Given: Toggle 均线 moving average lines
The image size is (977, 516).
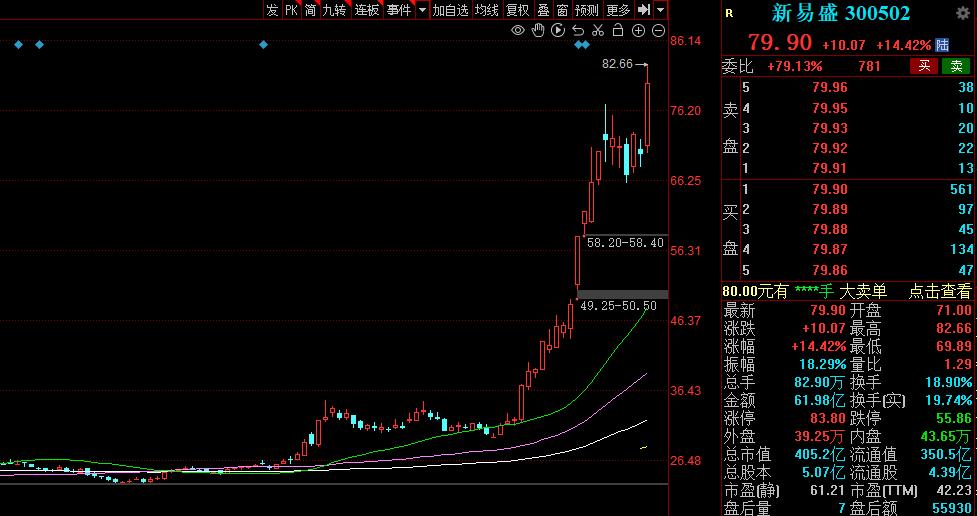Looking at the screenshot, I should click(487, 9).
